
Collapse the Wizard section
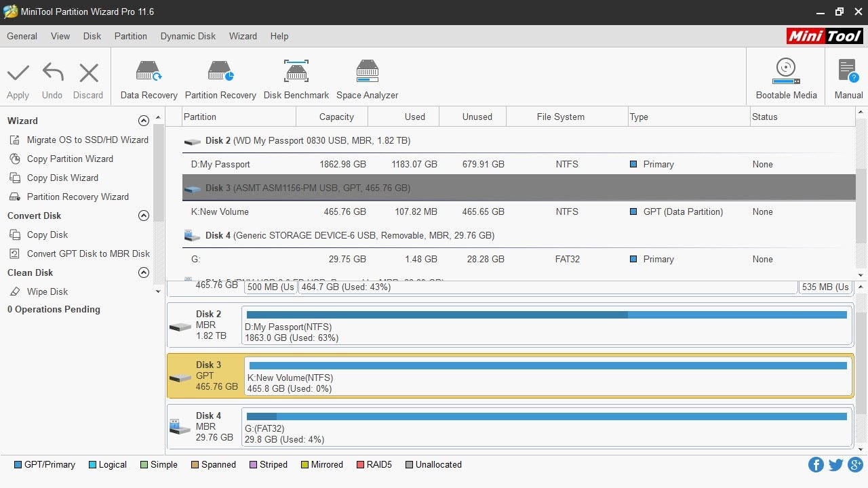(143, 121)
